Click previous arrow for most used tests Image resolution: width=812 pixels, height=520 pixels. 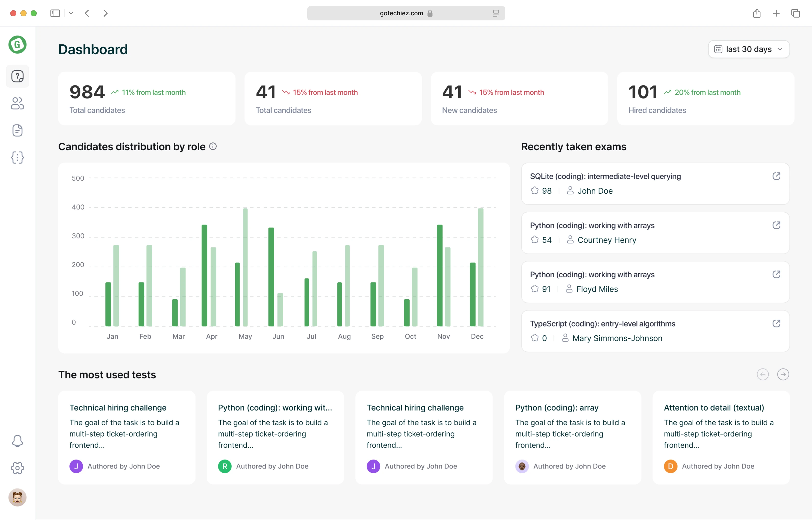(763, 374)
